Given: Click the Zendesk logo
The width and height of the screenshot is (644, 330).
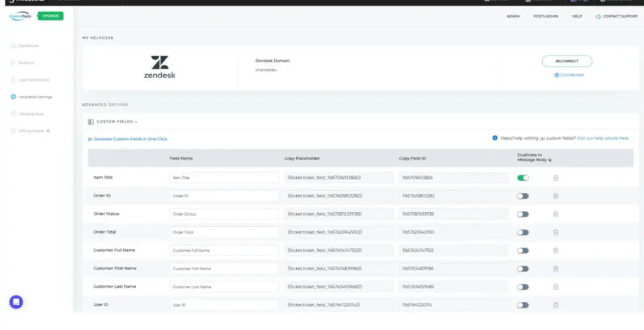Looking at the screenshot, I should (x=159, y=67).
